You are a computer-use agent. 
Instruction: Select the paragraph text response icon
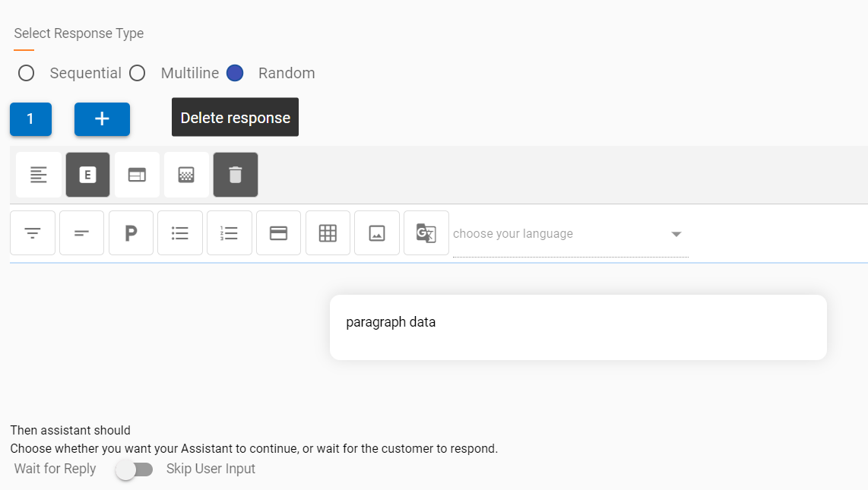coord(38,174)
